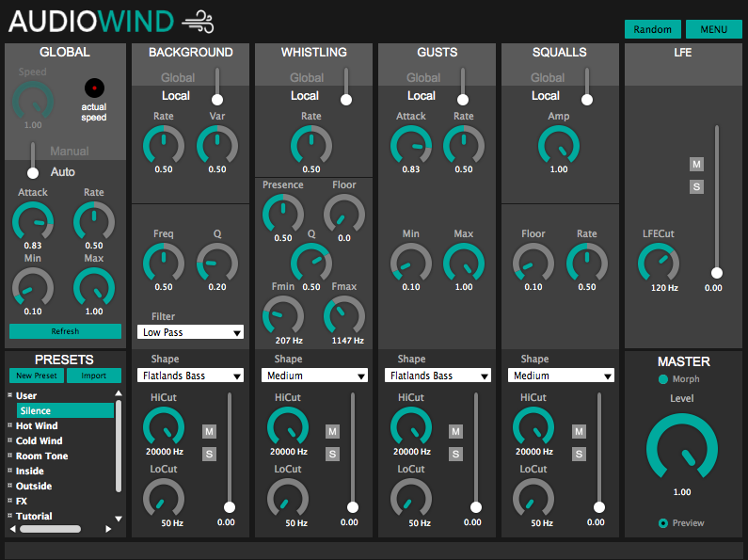The width and height of the screenshot is (748, 560).
Task: Click the Background Freq knob
Action: 164,264
